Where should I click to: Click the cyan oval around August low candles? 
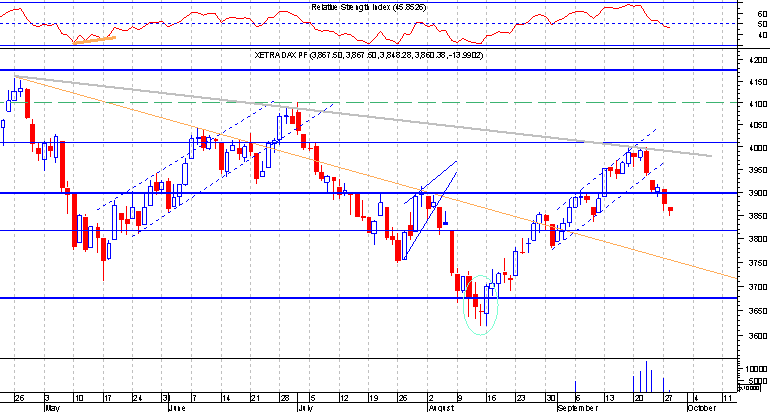pos(481,305)
